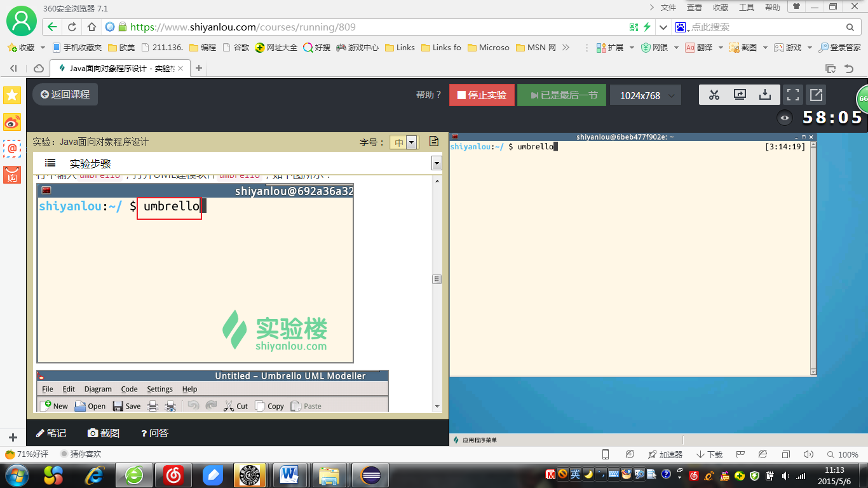The image size is (868, 488).
Task: Click the search input field 点此搜索
Action: tap(766, 27)
